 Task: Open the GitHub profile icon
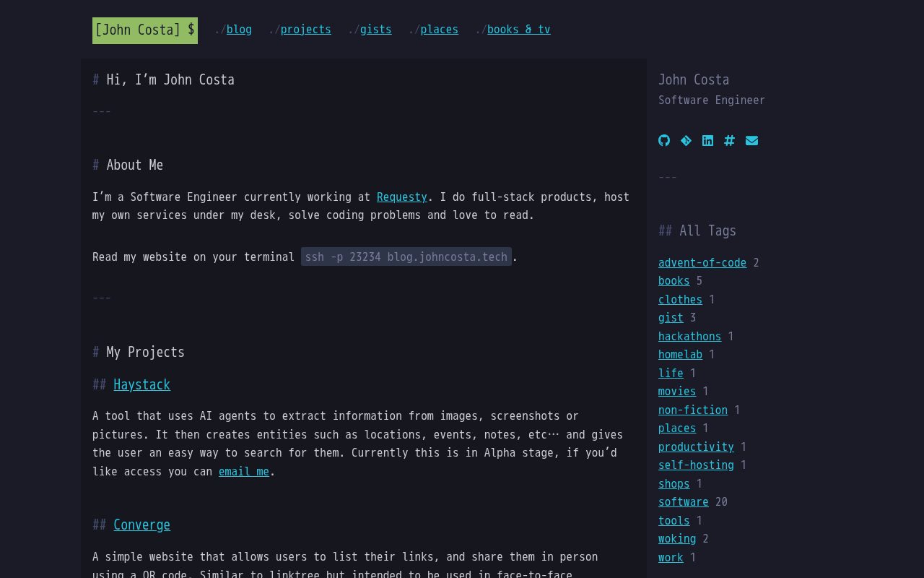coord(664,141)
